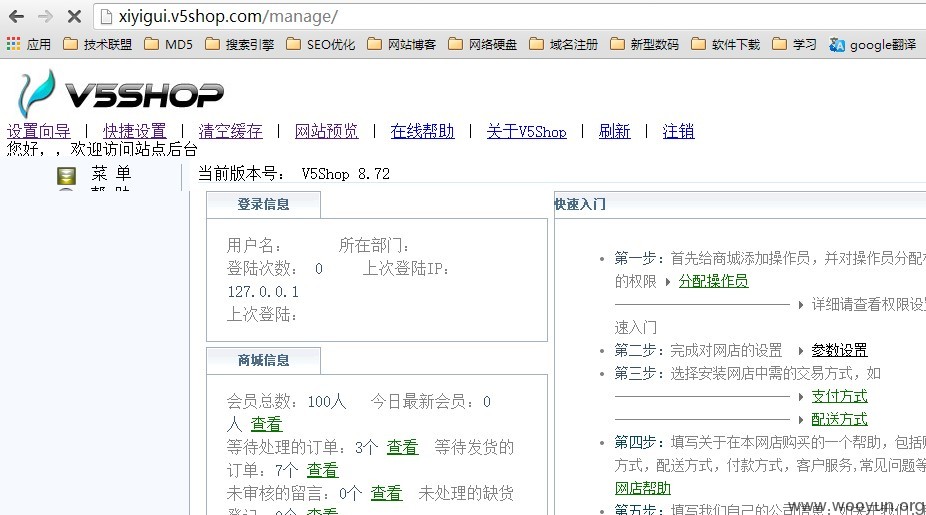
Task: Open the 网络硬盘 bookmark folder
Action: 482,44
